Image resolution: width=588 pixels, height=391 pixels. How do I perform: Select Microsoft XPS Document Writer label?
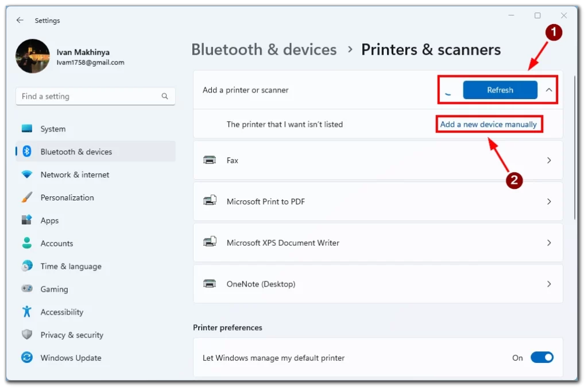coord(283,243)
